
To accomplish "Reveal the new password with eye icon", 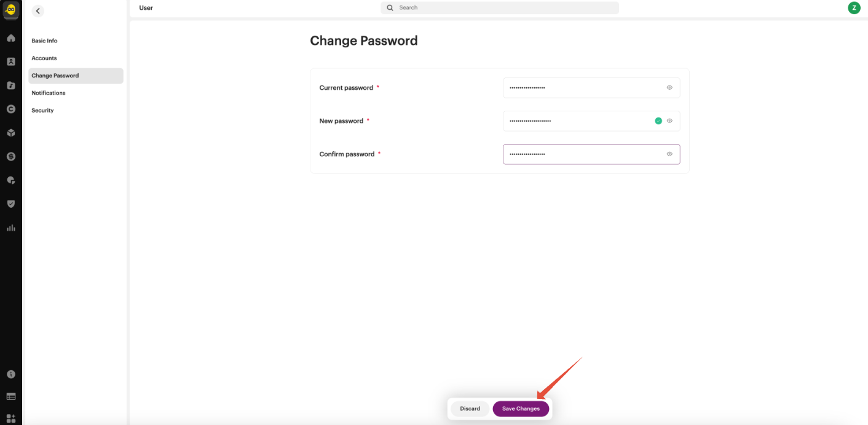I will click(669, 121).
